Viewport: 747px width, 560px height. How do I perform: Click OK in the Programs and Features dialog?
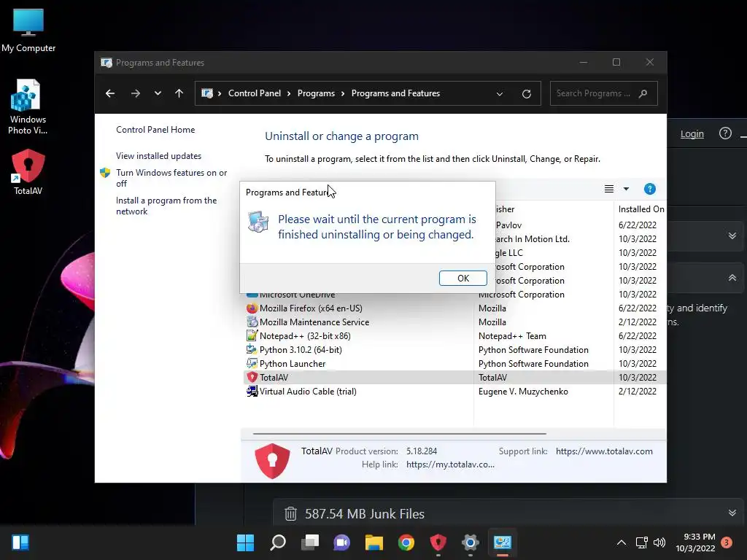click(462, 278)
